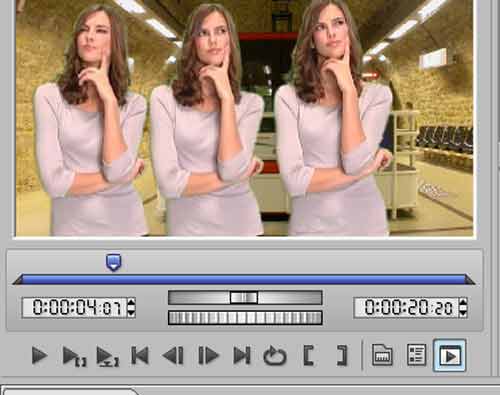The image size is (500, 395).
Task: Click the current timecode field 0:00:04:07
Action: pos(75,307)
